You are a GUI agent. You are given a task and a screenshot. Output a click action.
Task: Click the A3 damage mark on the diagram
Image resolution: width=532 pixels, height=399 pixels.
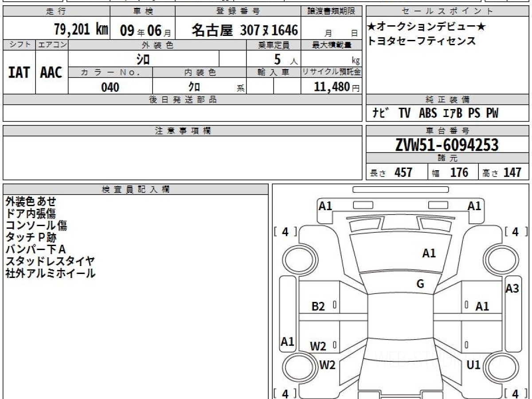[x=512, y=289]
